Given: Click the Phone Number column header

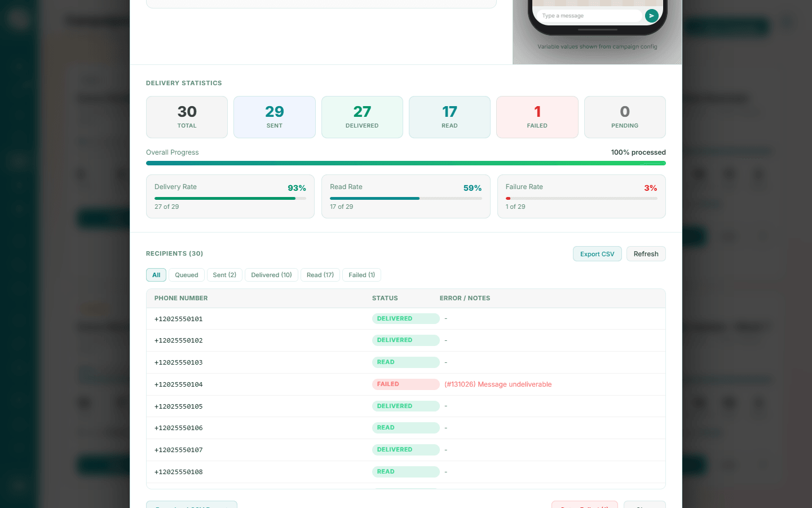Looking at the screenshot, I should (181, 298).
